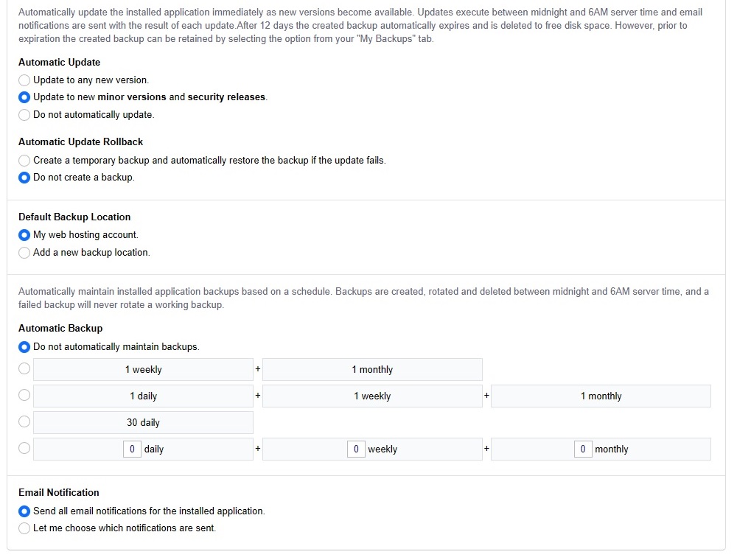
Task: Click the 1 weekly schedule box
Action: tap(144, 368)
